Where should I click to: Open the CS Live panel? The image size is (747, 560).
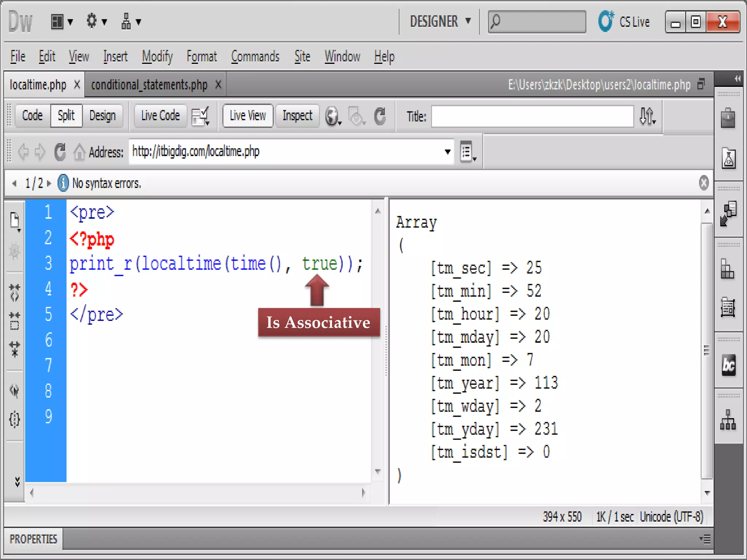coord(624,22)
